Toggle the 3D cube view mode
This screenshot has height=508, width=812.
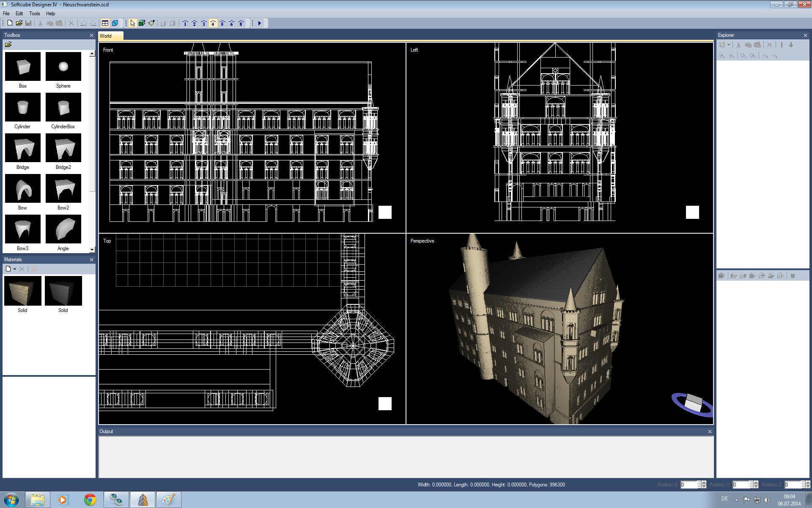(115, 23)
